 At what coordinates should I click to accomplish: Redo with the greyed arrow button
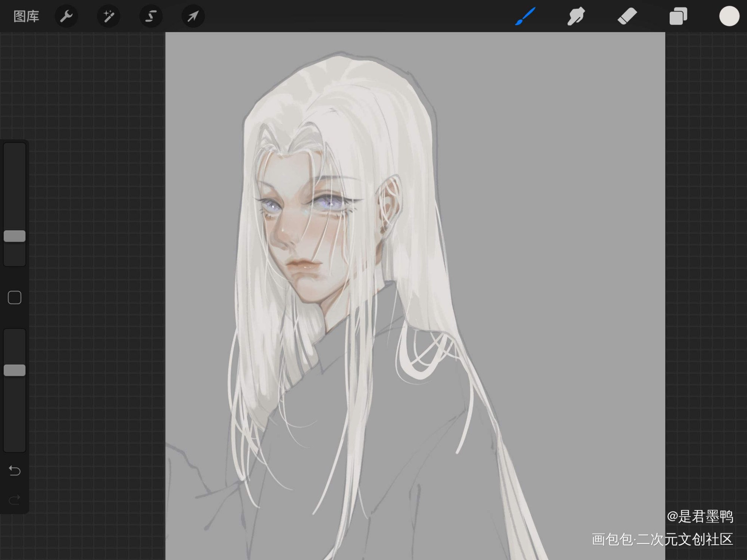click(15, 500)
